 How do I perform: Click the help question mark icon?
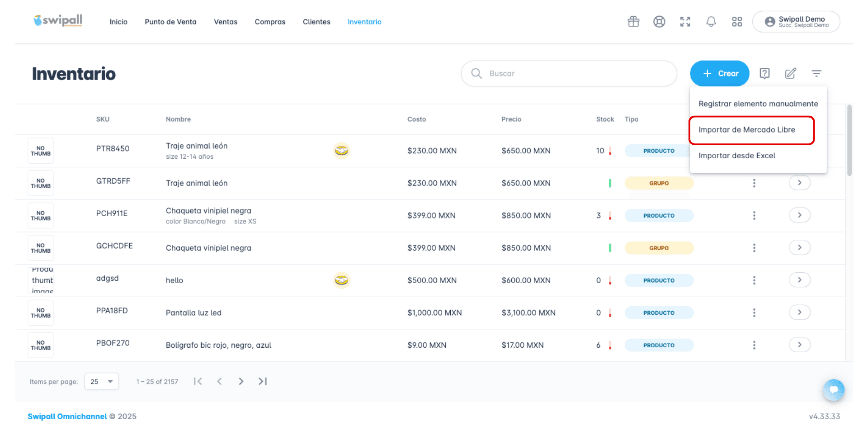click(764, 73)
